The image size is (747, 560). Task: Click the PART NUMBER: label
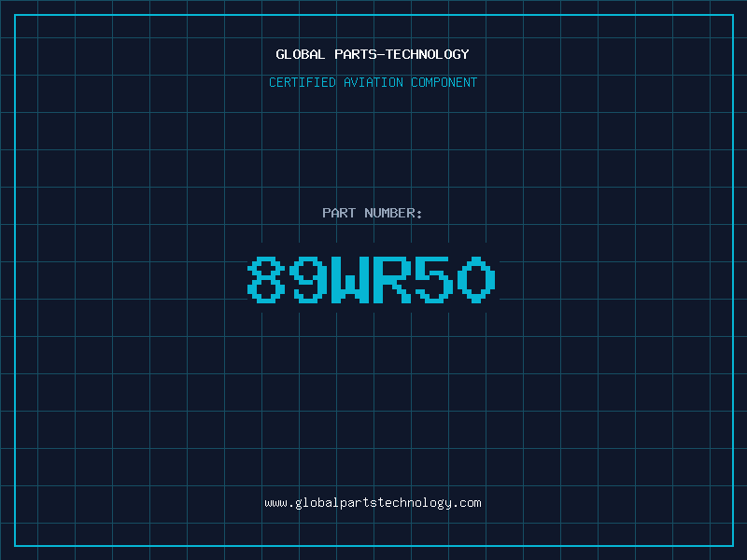coord(373,213)
